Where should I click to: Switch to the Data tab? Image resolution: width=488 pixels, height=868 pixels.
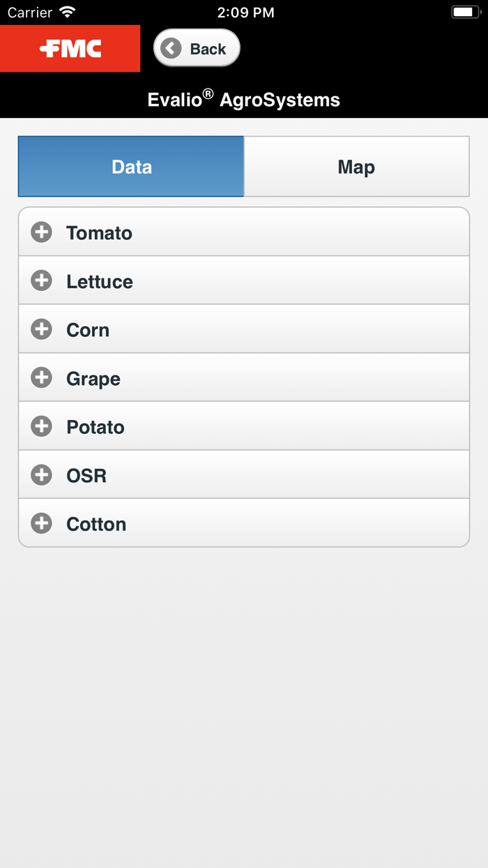[x=131, y=167]
